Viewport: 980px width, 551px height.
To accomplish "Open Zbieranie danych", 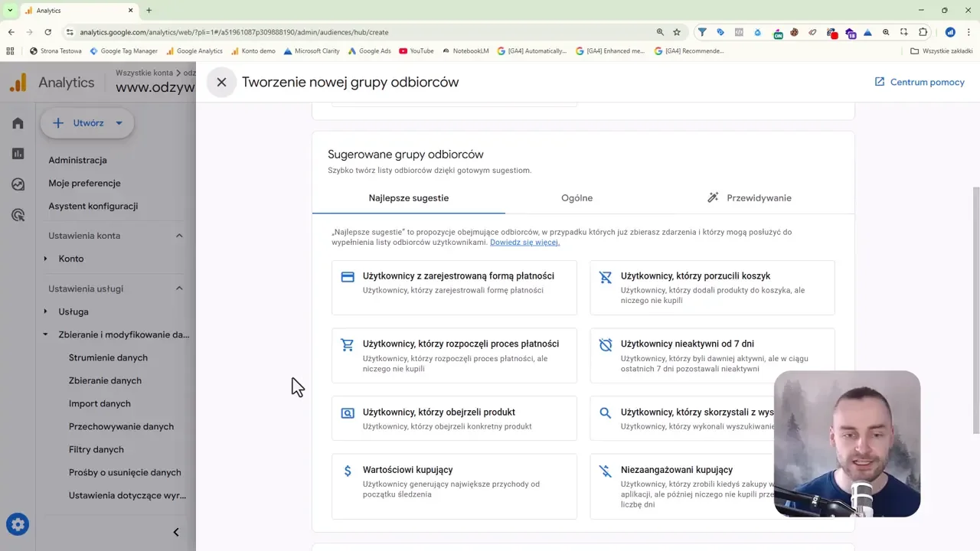I will click(x=105, y=380).
